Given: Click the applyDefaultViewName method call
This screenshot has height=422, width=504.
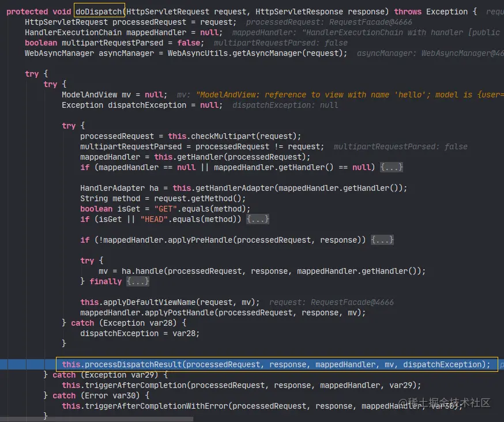Looking at the screenshot, I should coord(149,302).
